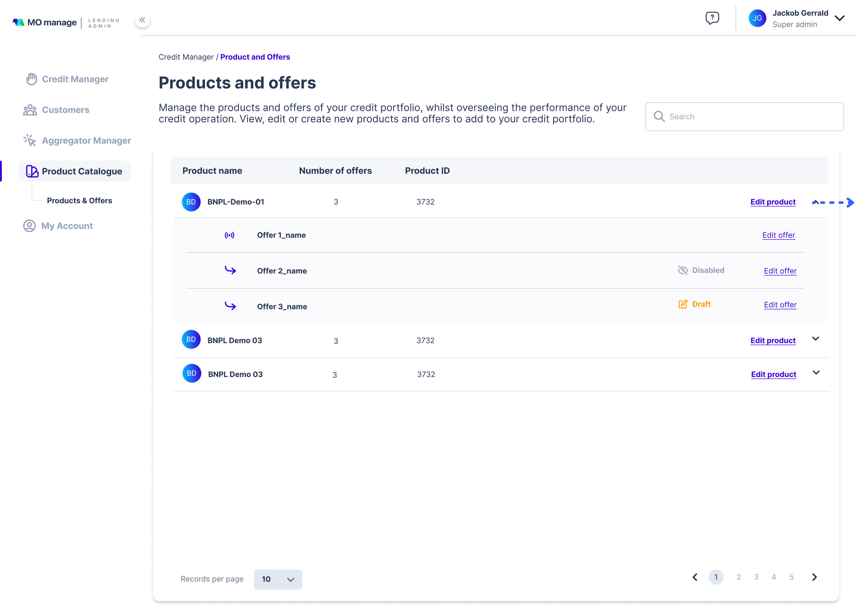Go to page 3 in pagination
Screen dimensions: 856x616
coord(756,577)
